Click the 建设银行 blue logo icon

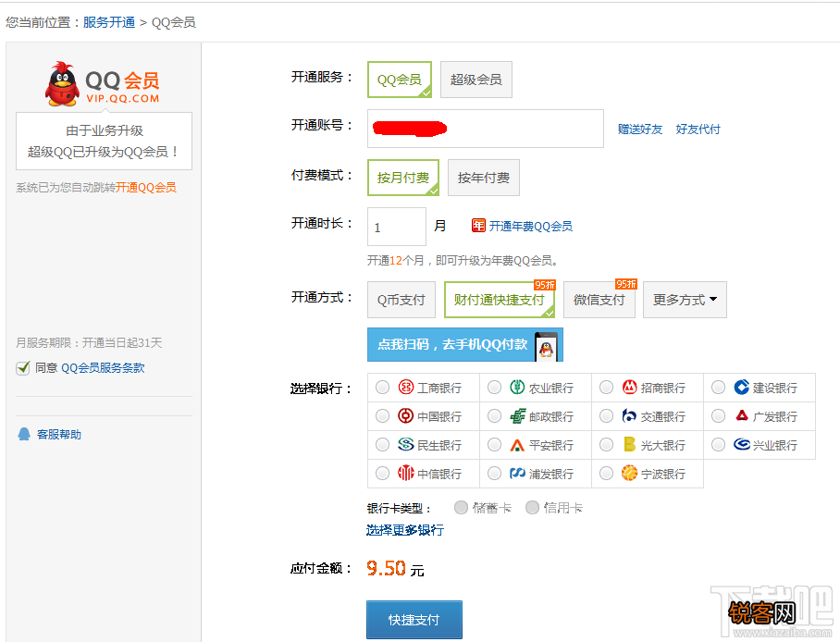click(741, 387)
